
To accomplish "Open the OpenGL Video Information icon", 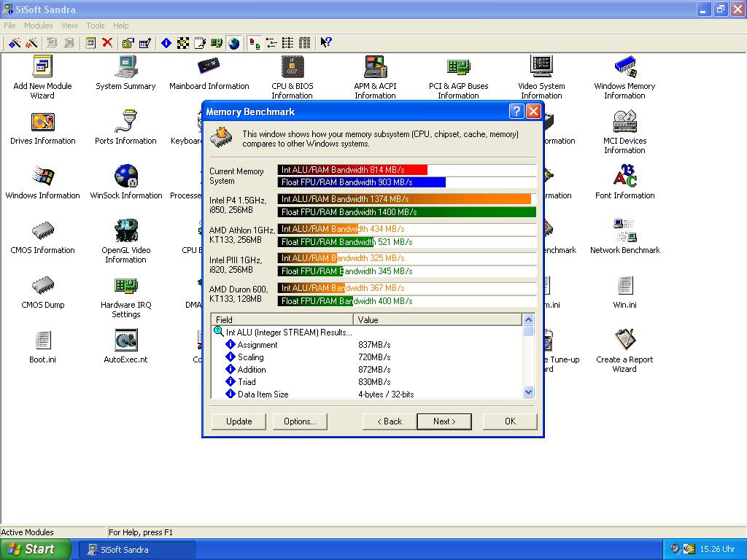I will click(x=125, y=232).
